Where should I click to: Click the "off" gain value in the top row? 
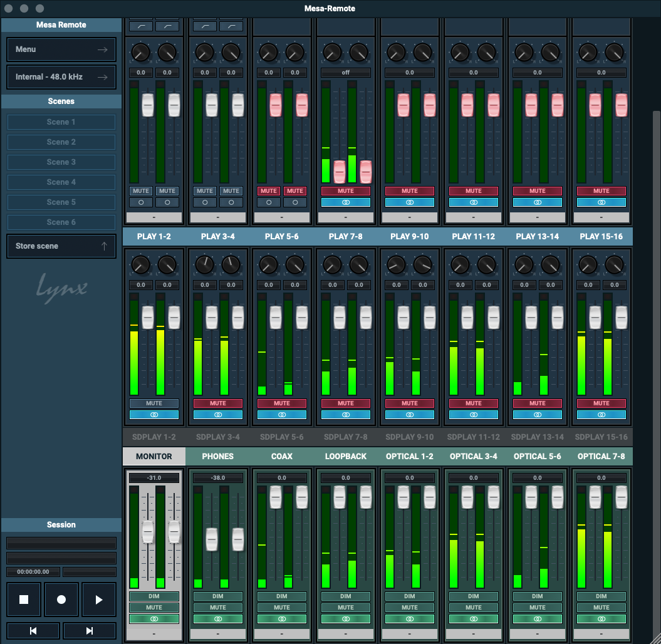coord(346,73)
